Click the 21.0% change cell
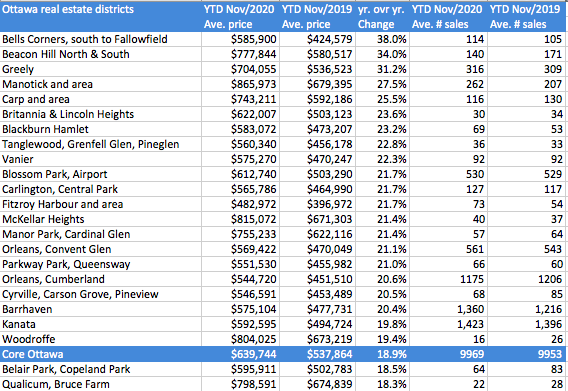This screenshot has width=568, height=391. tap(382, 264)
